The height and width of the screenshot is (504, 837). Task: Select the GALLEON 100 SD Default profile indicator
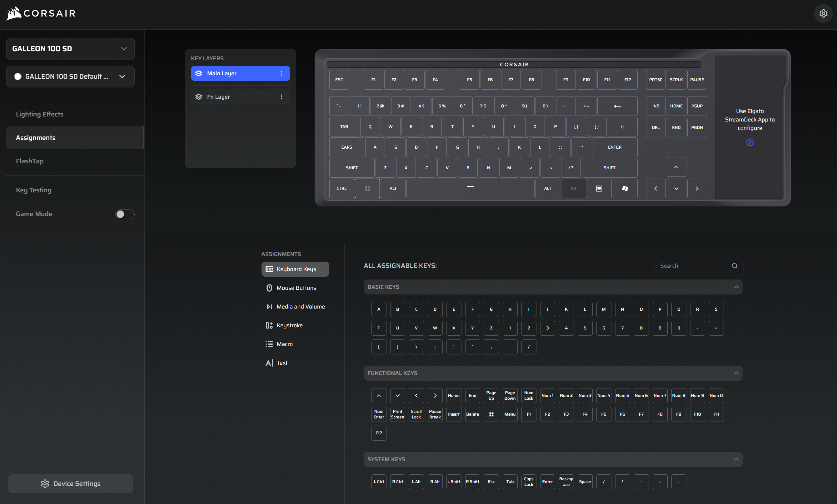(18, 77)
